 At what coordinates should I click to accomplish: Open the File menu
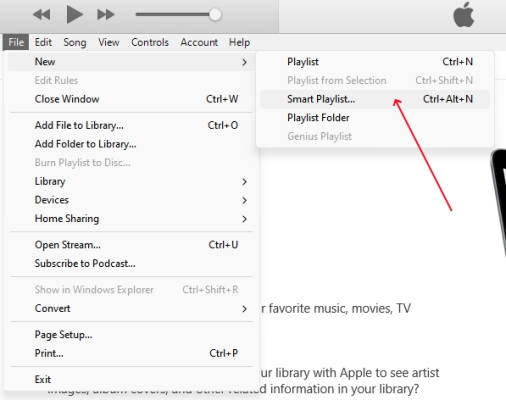[16, 42]
